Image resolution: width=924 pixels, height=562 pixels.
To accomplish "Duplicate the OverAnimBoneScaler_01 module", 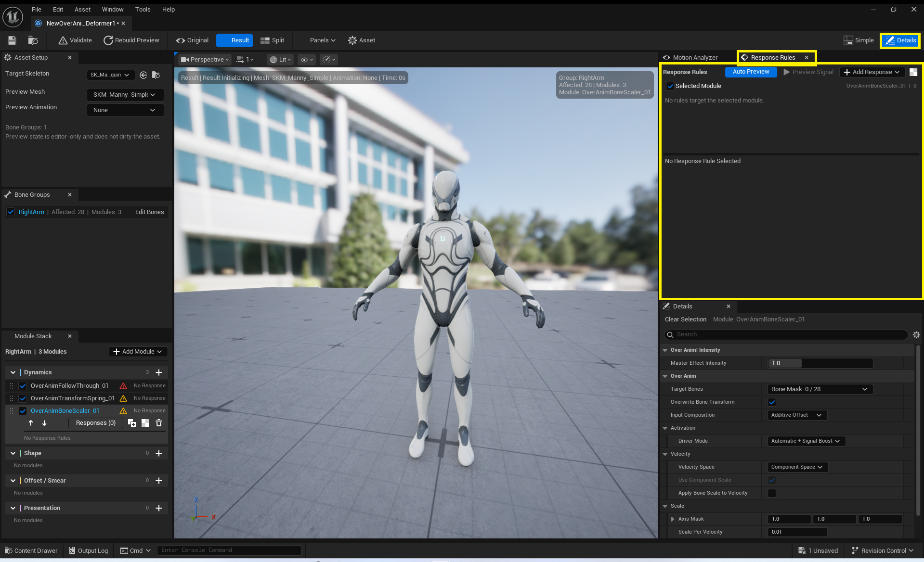I will 132,423.
